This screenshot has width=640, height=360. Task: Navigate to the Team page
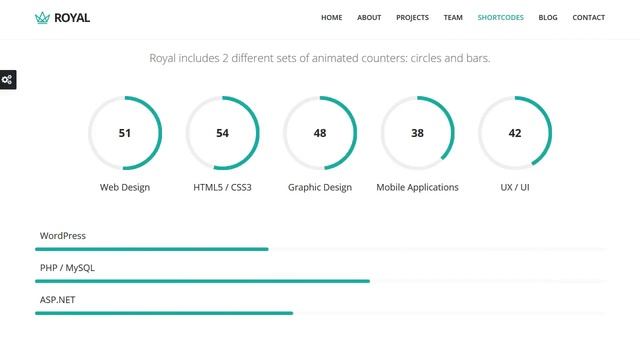coord(453,18)
